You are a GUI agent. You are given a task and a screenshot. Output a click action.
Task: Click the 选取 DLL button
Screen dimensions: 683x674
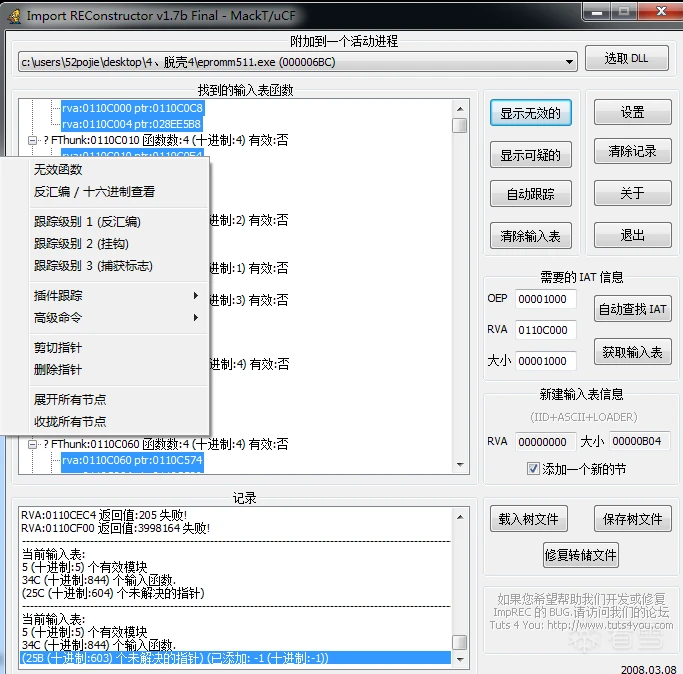point(626,58)
